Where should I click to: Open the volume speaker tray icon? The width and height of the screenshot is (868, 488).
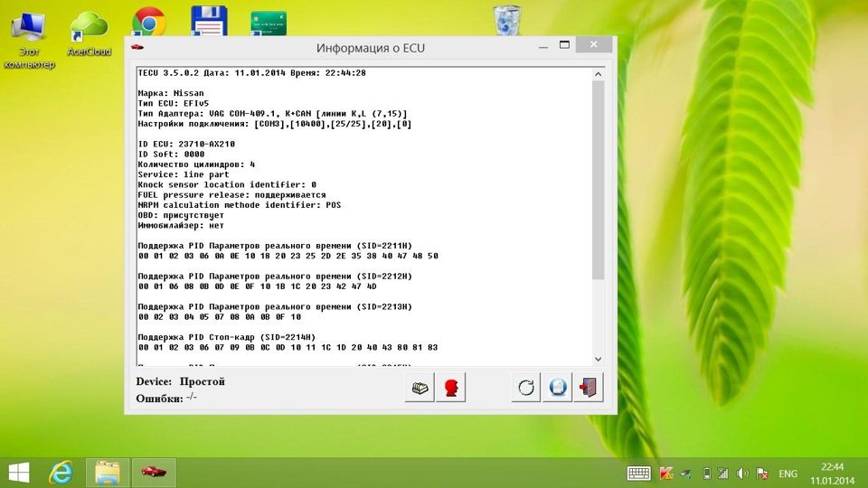742,474
